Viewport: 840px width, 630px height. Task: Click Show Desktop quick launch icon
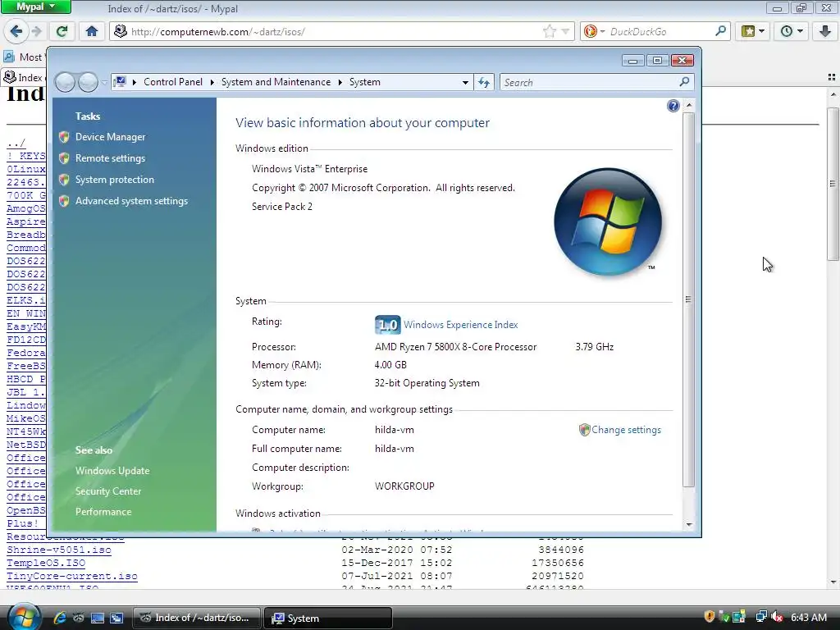coord(98,618)
